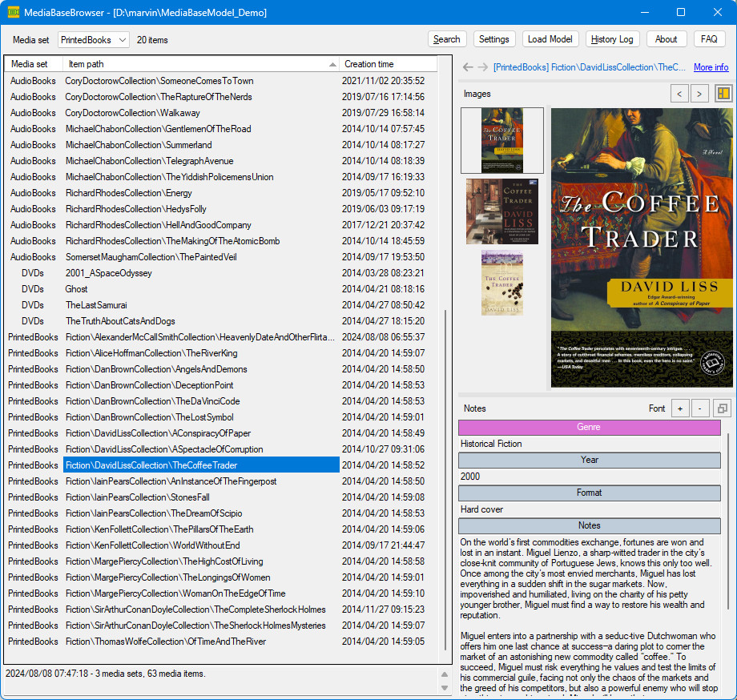This screenshot has width=737, height=700.
Task: Select DanBrownCollection\AngelsAndDemons row
Action: pyautogui.click(x=220, y=368)
